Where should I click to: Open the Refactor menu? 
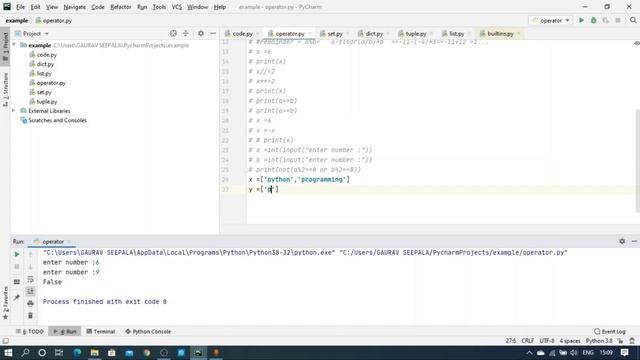(x=120, y=7)
